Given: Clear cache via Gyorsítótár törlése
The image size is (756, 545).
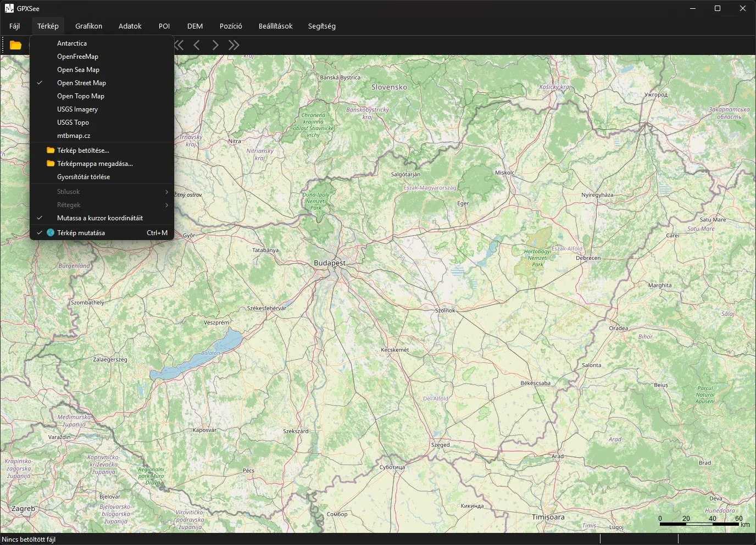Looking at the screenshot, I should coord(102,177).
